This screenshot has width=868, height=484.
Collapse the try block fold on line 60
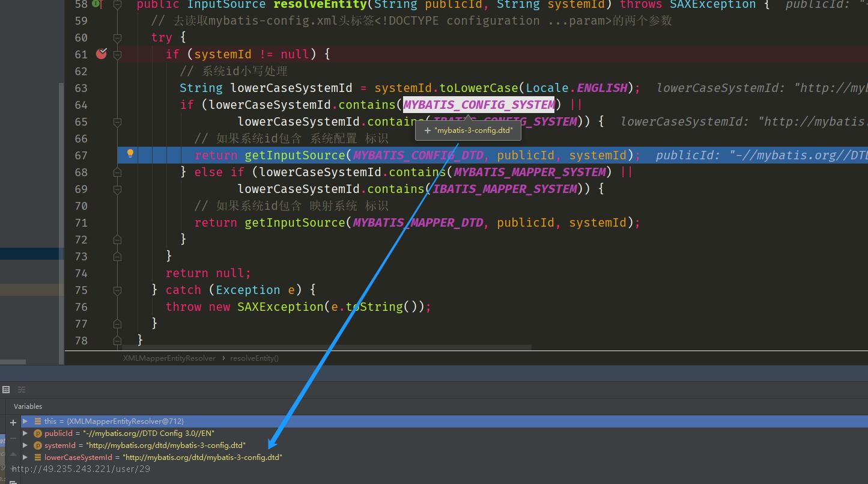coord(117,37)
